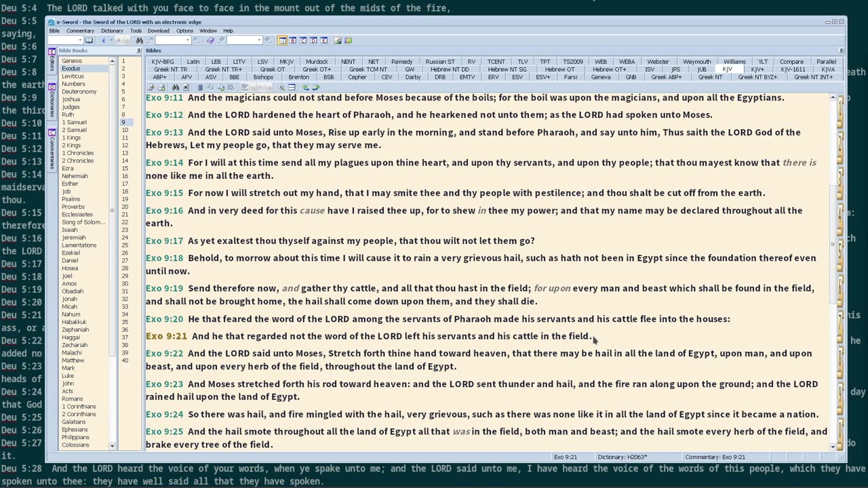This screenshot has height=488, width=868.
Task: Toggle the all-panels layout view
Action: 282,40
